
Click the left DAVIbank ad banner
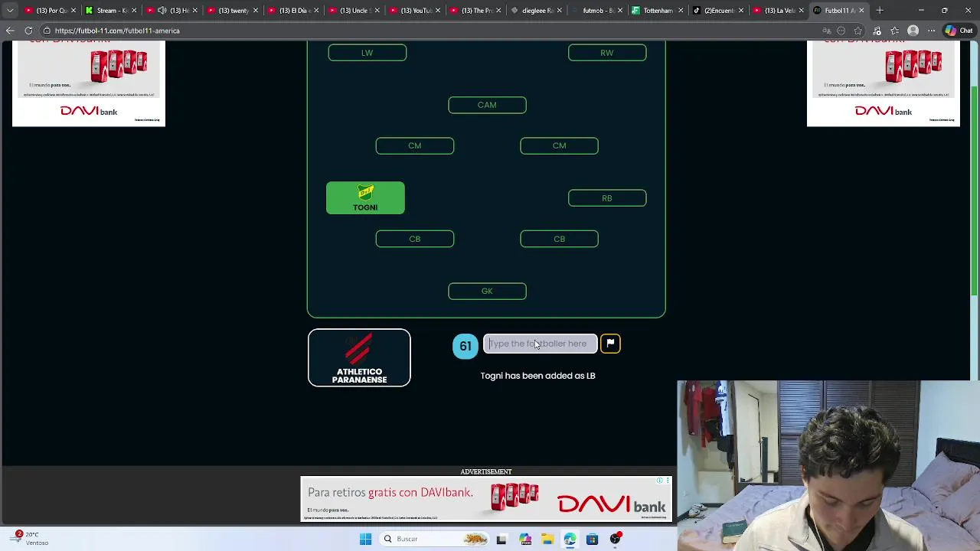coord(89,83)
